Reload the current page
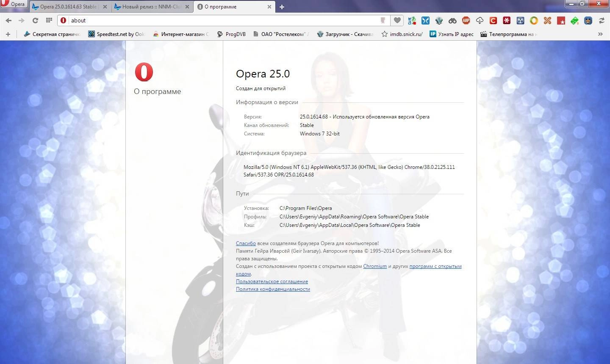Image resolution: width=610 pixels, height=364 pixels. 35,20
